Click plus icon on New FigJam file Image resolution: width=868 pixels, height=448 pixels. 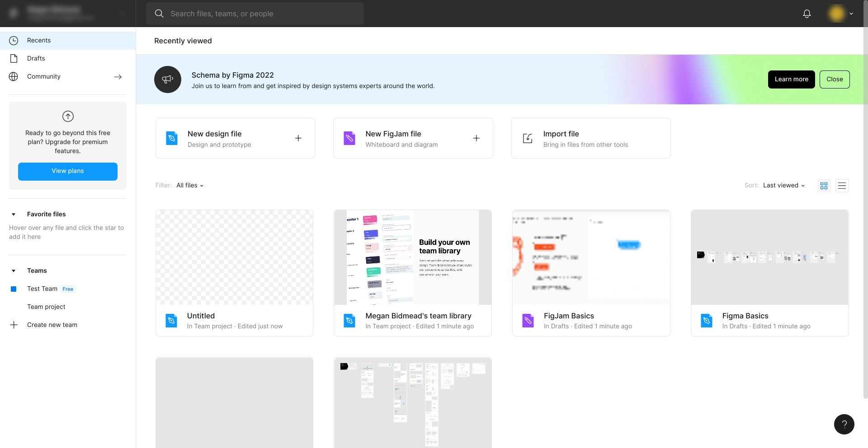pyautogui.click(x=476, y=138)
